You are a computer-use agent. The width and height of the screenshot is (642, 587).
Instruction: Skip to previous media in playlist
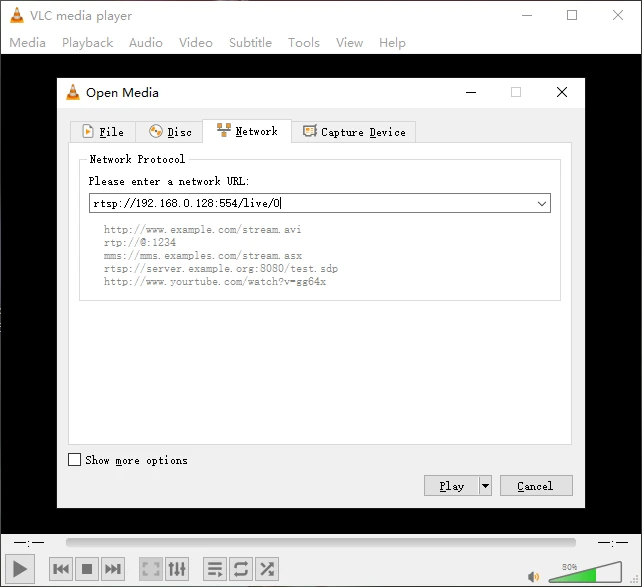tap(61, 569)
